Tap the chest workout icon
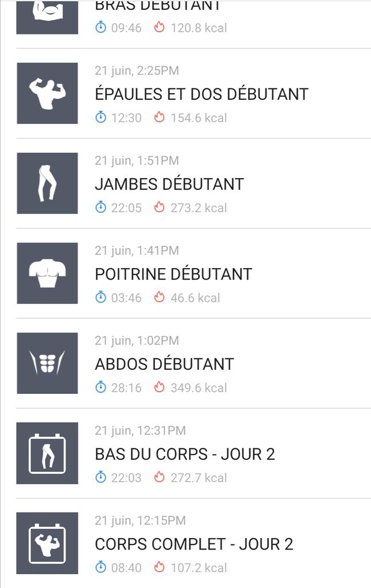This screenshot has height=588, width=371. tap(47, 273)
